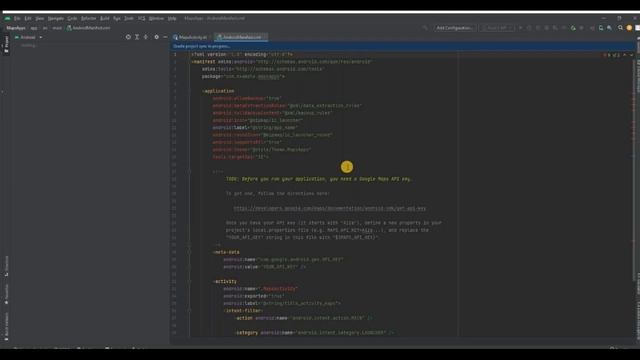Click the Select Opened File target icon

[128, 37]
